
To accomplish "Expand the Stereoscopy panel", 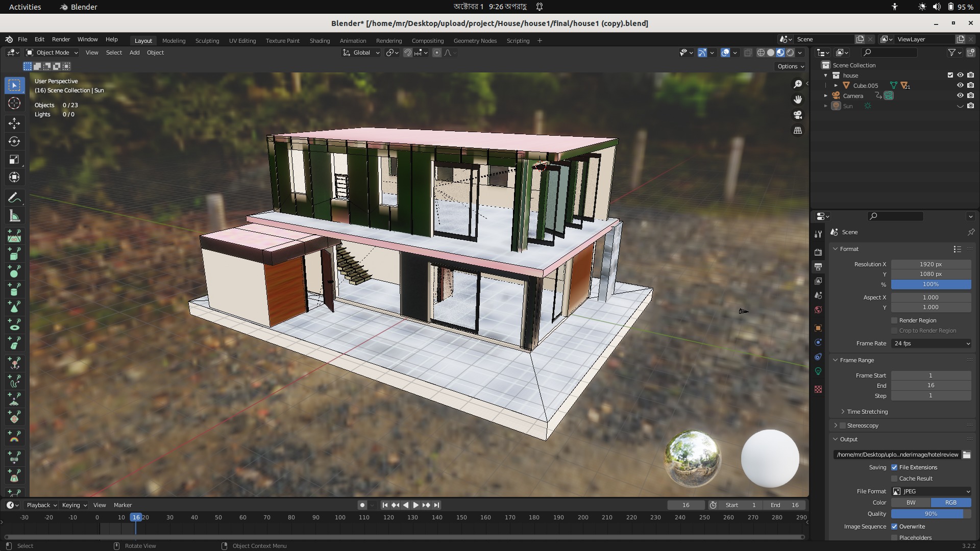I will 836,425.
